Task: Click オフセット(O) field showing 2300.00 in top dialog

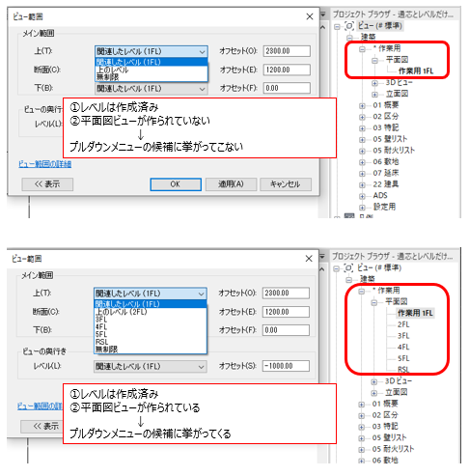Action: [287, 51]
